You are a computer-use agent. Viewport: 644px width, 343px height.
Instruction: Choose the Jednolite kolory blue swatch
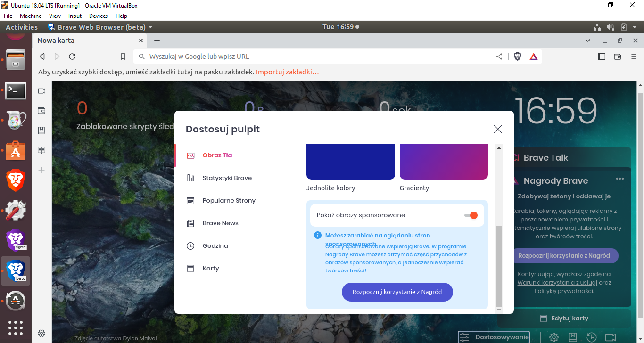351,162
